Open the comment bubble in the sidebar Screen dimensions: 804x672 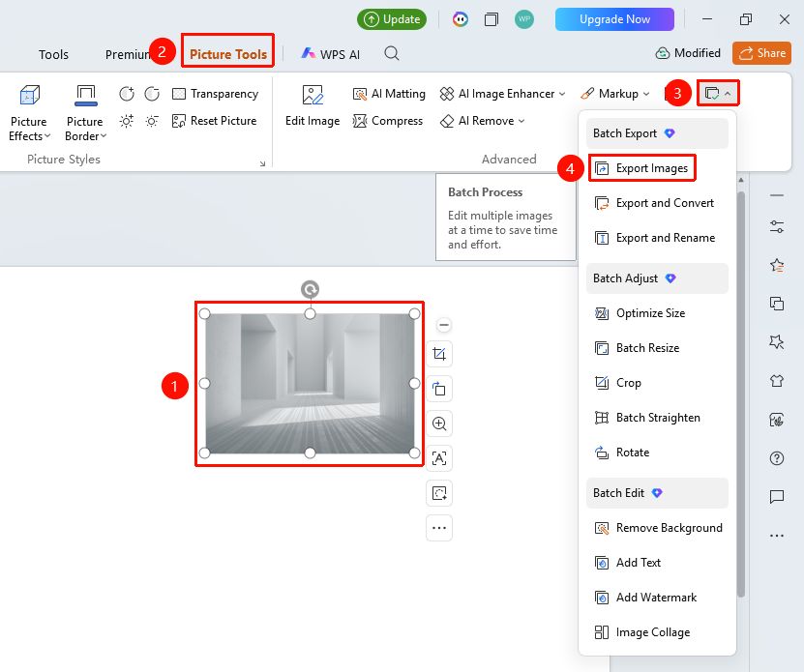[777, 496]
